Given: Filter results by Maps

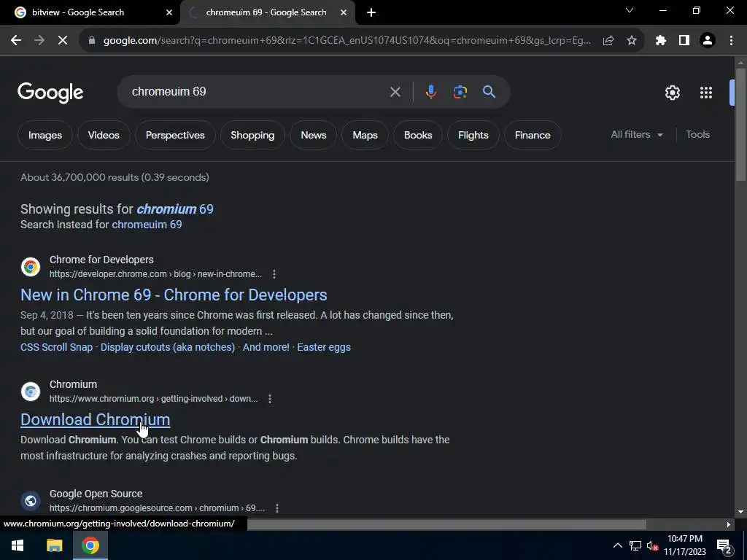Looking at the screenshot, I should coord(365,135).
